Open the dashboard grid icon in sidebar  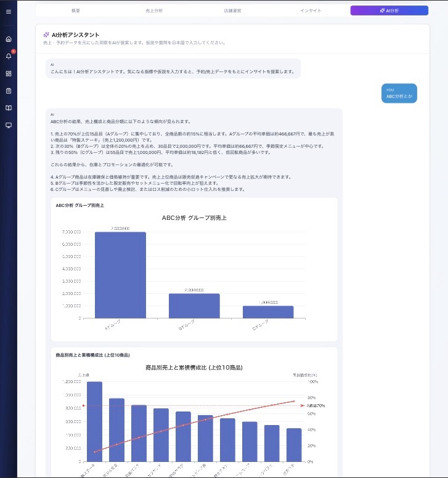pyautogui.click(x=9, y=73)
